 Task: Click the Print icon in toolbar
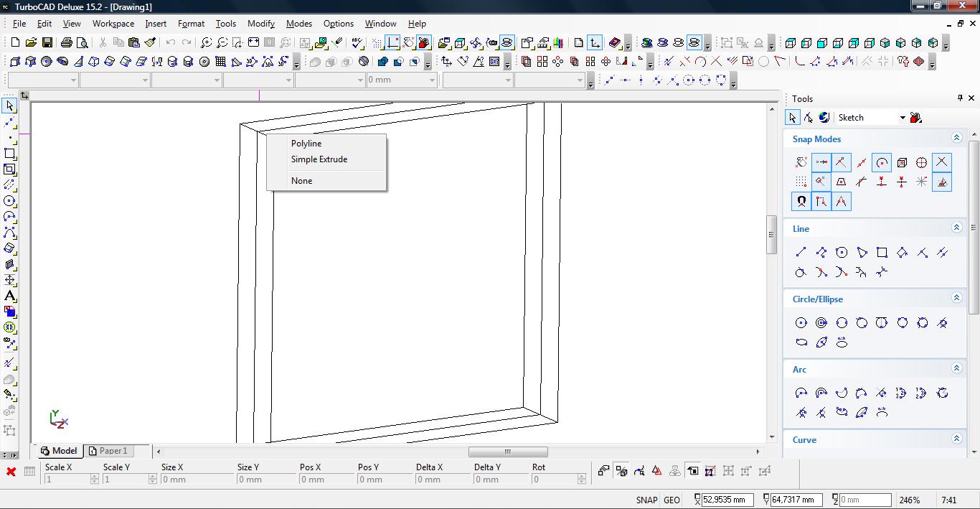tap(67, 43)
